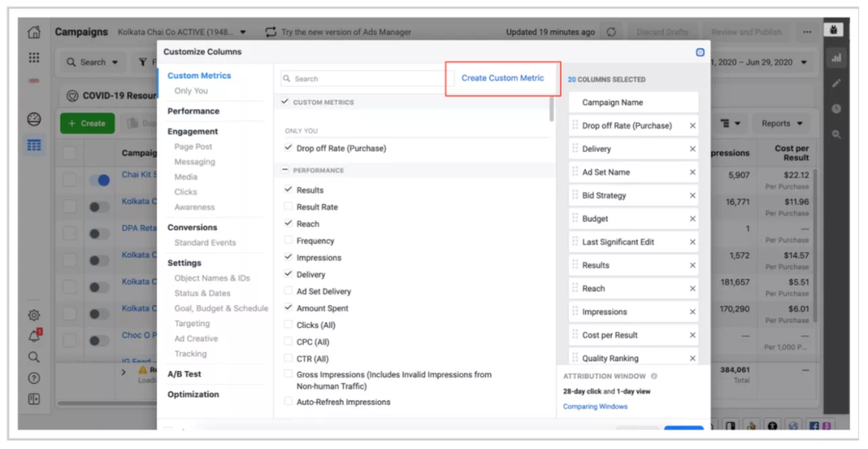
Task: Toggle the Chai Kit campaign switch
Action: coord(99,181)
